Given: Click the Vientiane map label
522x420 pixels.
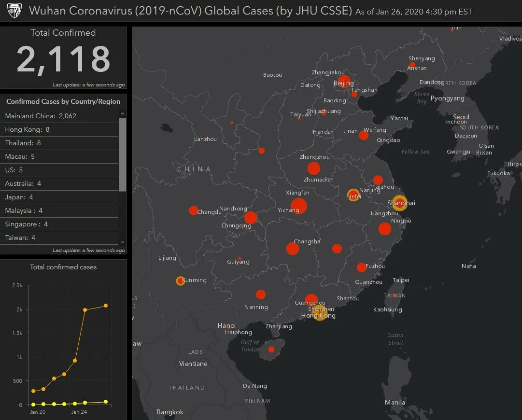Looking at the screenshot, I should [193, 364].
